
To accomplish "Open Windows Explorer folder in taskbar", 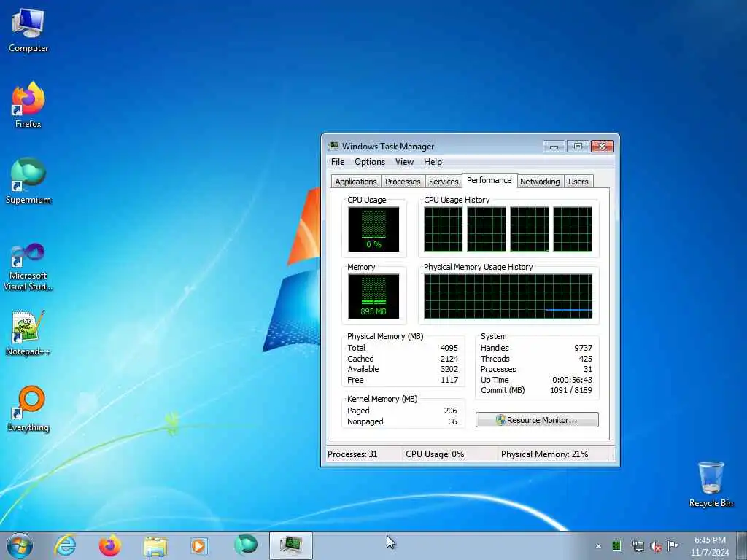I will click(x=155, y=545).
